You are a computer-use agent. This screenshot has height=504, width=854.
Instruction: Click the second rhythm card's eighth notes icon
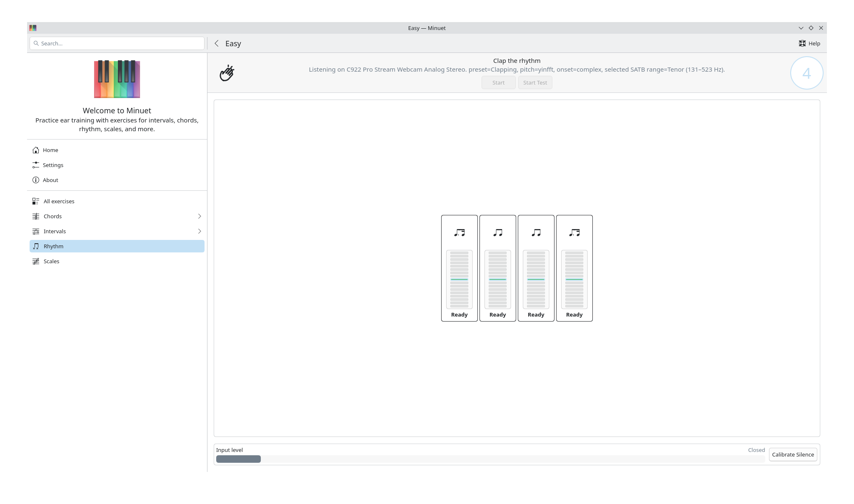pos(498,232)
